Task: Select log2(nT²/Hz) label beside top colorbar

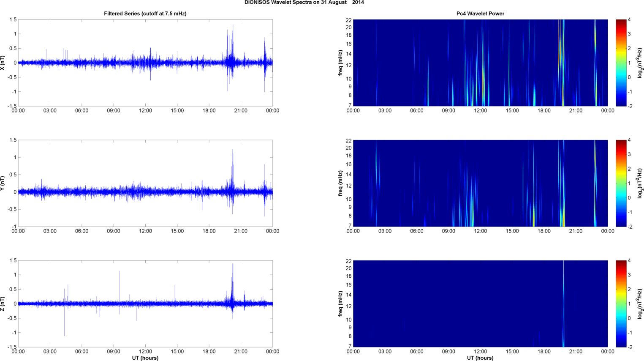Action: [x=640, y=63]
